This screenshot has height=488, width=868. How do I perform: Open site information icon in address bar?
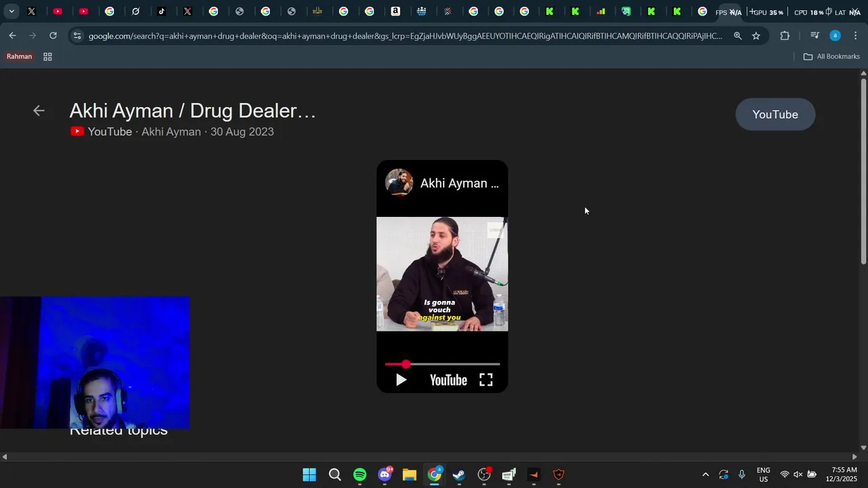coord(77,36)
